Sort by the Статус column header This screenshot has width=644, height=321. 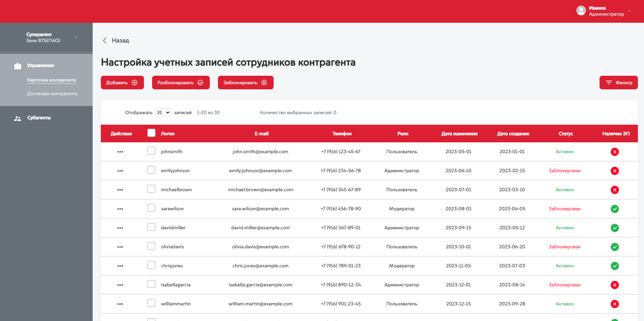[566, 134]
